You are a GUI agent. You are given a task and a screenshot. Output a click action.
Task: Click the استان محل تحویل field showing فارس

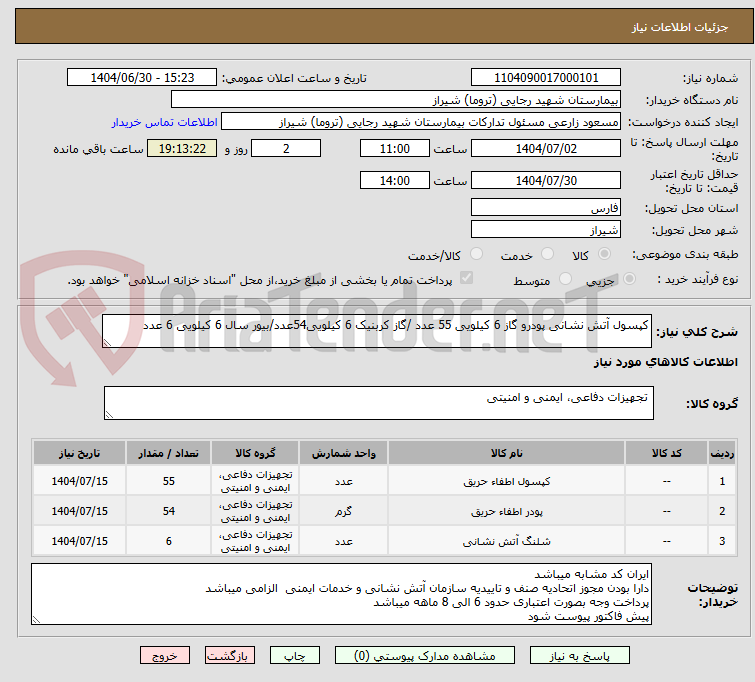click(x=546, y=208)
